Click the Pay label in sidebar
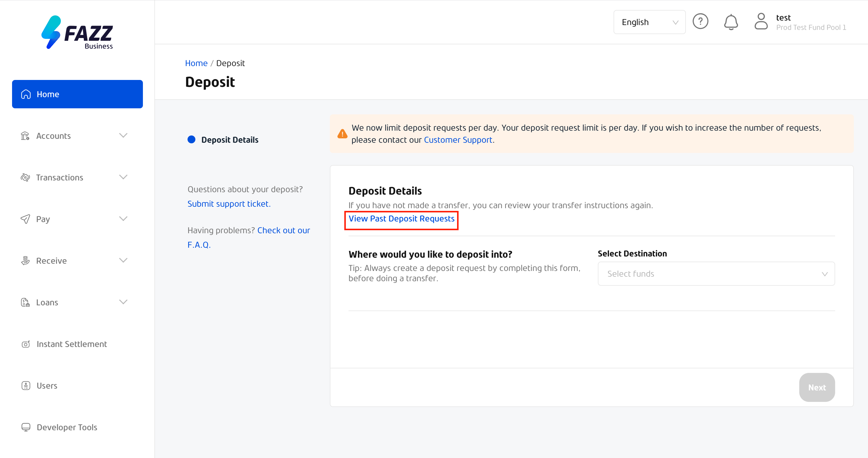Viewport: 868px width, 458px height. tap(43, 219)
